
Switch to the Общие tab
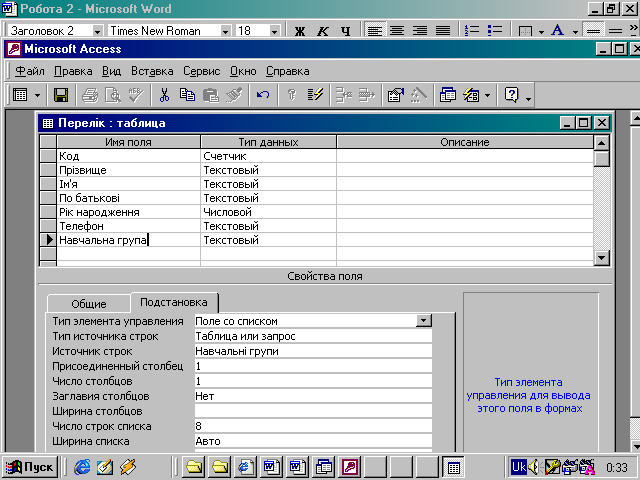coord(89,304)
